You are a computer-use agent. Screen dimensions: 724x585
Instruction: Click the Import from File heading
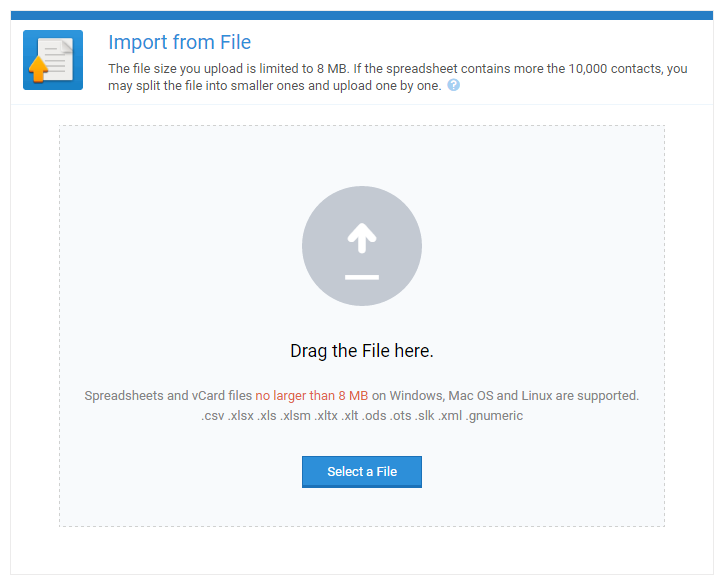point(180,42)
